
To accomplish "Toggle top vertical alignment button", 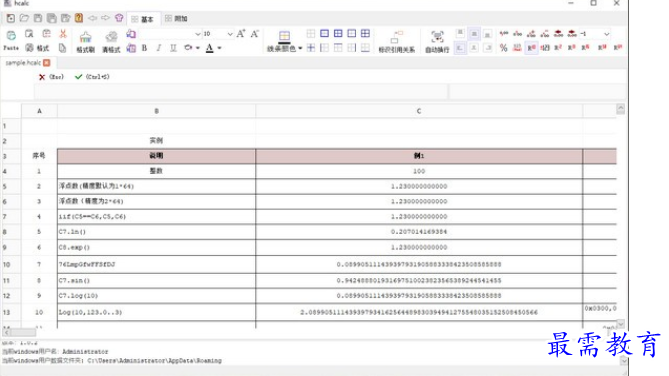I will coord(460,34).
